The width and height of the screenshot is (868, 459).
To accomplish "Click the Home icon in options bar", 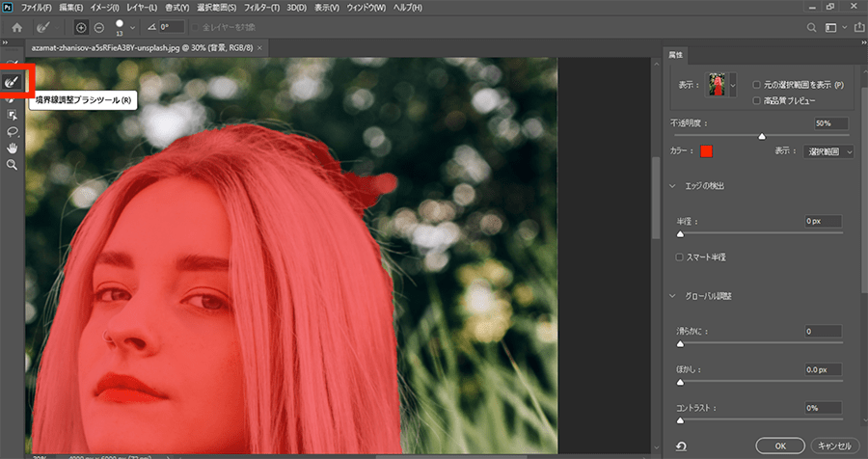I will 17,28.
